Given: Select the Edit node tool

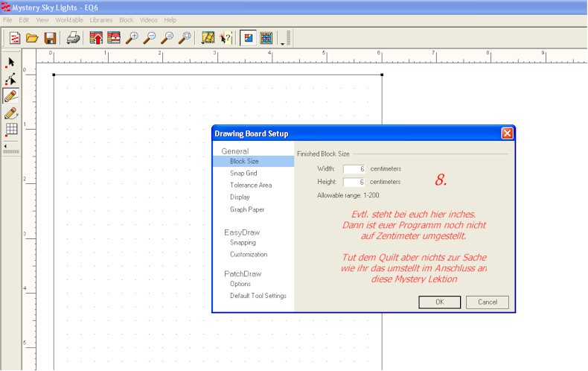Looking at the screenshot, I should (11, 79).
